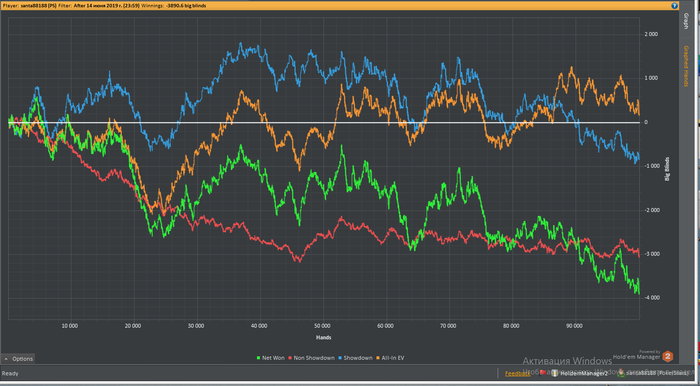Click the red flag status bar icon
This screenshot has height=386, width=700.
pyautogui.click(x=543, y=372)
